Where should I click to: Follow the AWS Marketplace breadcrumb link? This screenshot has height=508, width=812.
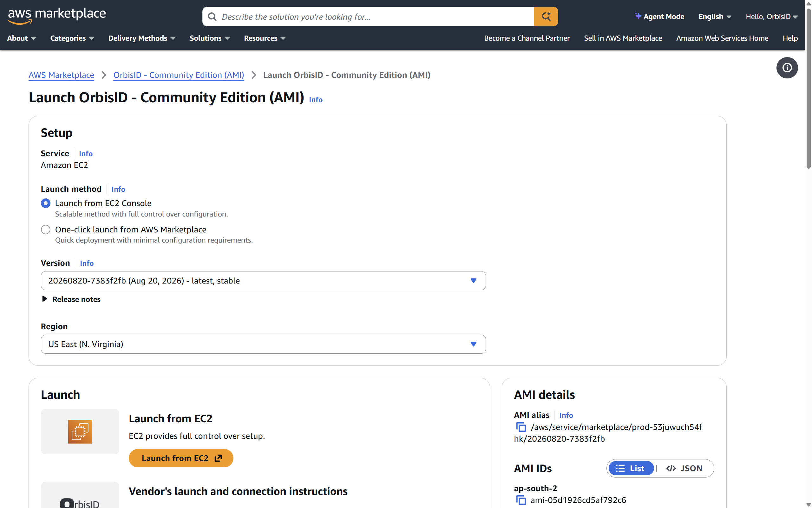(61, 75)
